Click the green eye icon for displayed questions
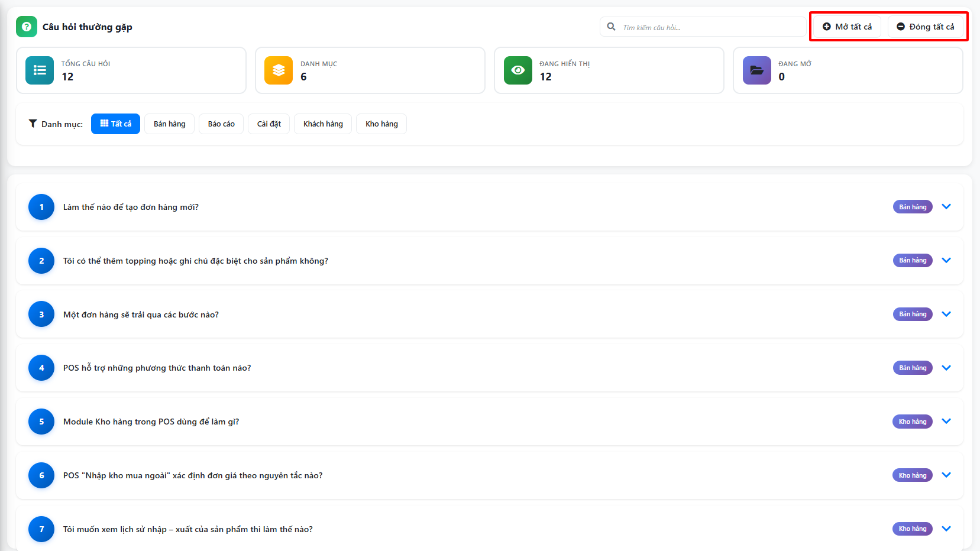Screen dimensions: 980x551 [x=518, y=70]
